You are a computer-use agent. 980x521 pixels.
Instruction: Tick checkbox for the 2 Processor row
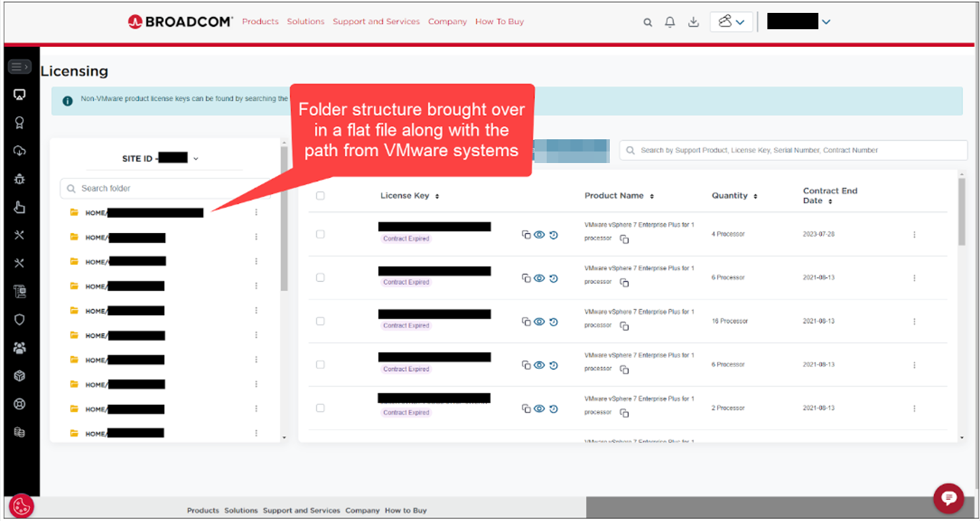tap(320, 408)
